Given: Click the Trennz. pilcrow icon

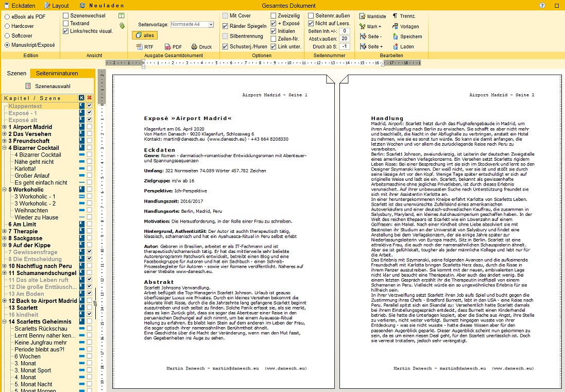Looking at the screenshot, I should pyautogui.click(x=395, y=16).
